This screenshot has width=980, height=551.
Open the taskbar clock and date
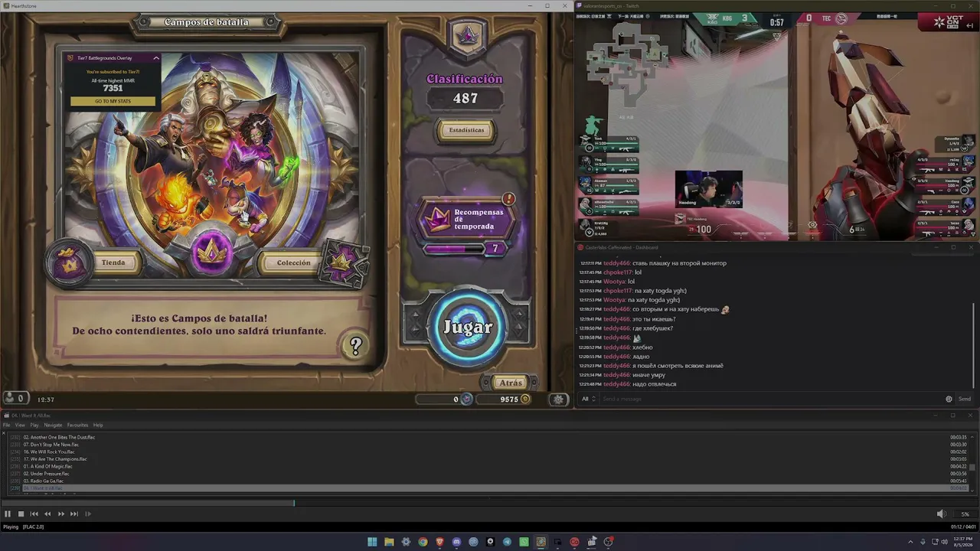coord(963,542)
